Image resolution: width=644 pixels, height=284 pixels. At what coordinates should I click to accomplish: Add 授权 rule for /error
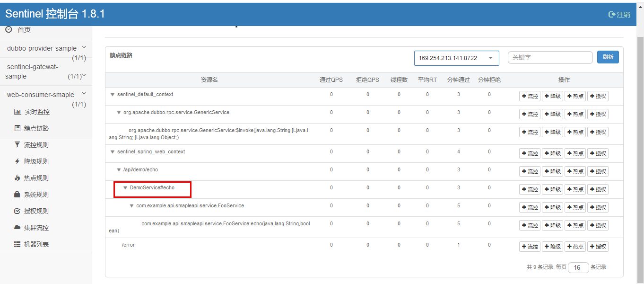[x=598, y=247]
